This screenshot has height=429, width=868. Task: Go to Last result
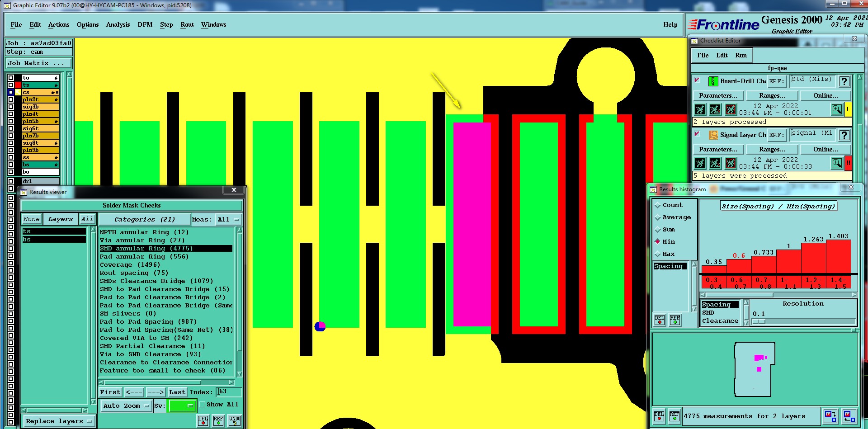coord(177,392)
